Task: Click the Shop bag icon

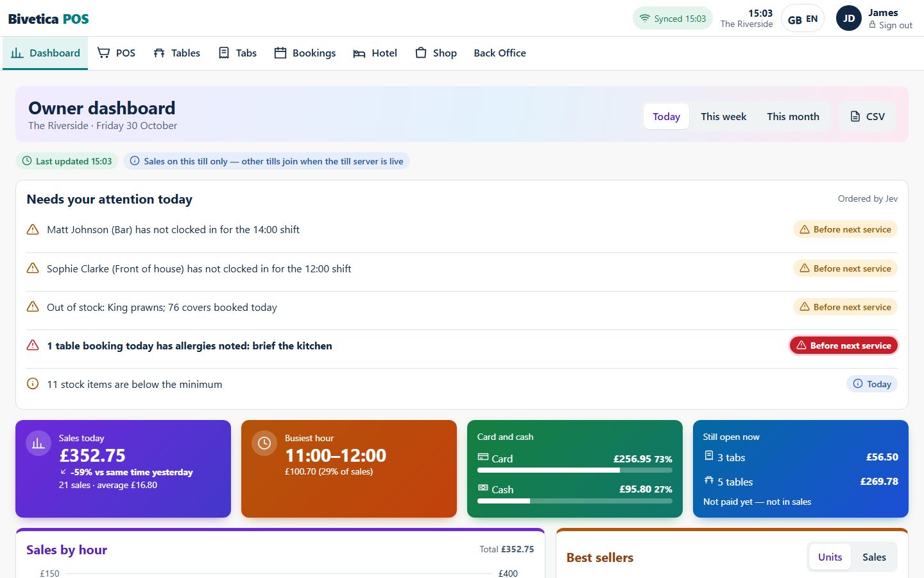Action: pyautogui.click(x=421, y=53)
